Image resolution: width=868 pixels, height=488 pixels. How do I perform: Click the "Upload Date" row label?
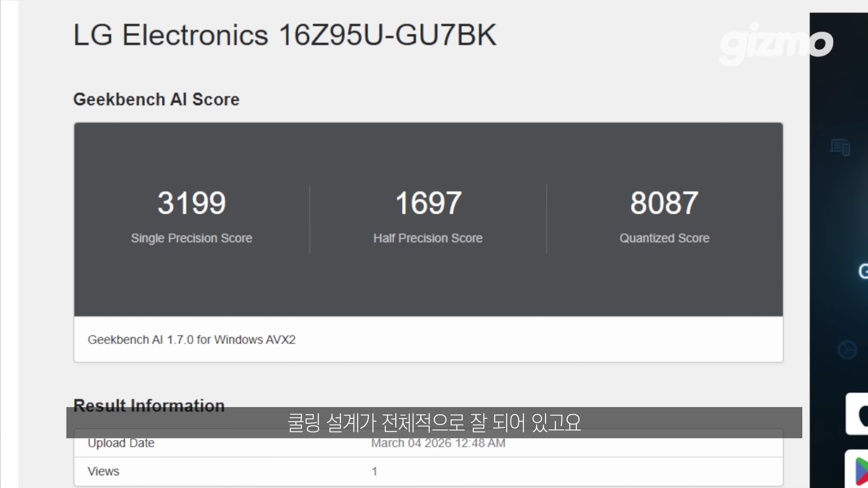click(121, 443)
